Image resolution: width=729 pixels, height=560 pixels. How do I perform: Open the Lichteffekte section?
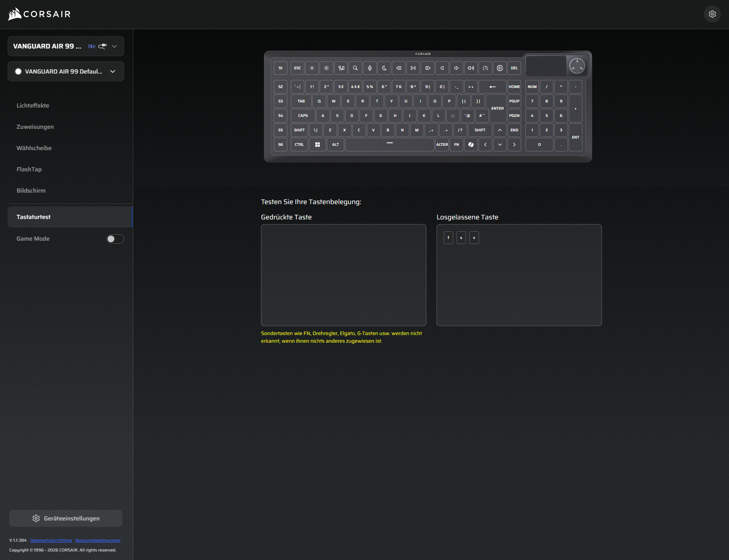(x=33, y=105)
